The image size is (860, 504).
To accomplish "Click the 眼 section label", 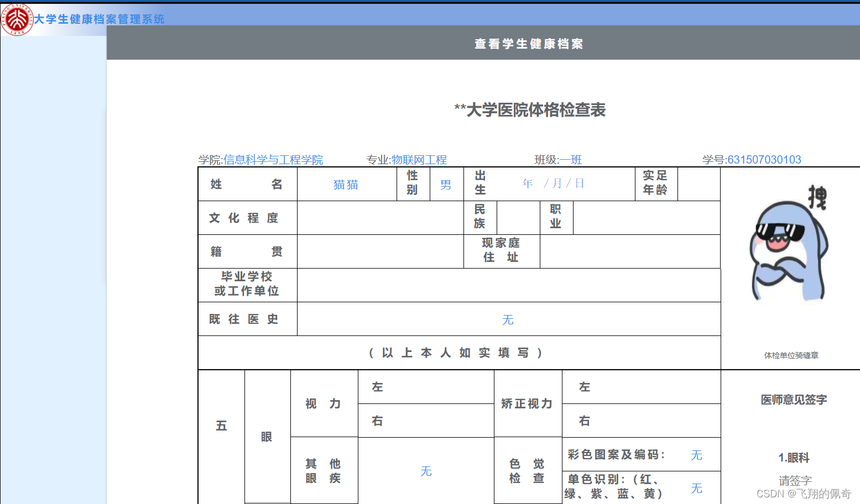I will tap(267, 437).
